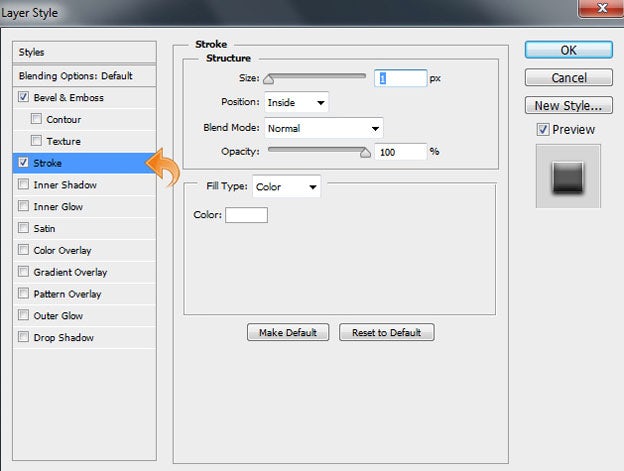Screen dimensions: 624x471
Task: Select the Inner Glow label
Action: pos(58,207)
